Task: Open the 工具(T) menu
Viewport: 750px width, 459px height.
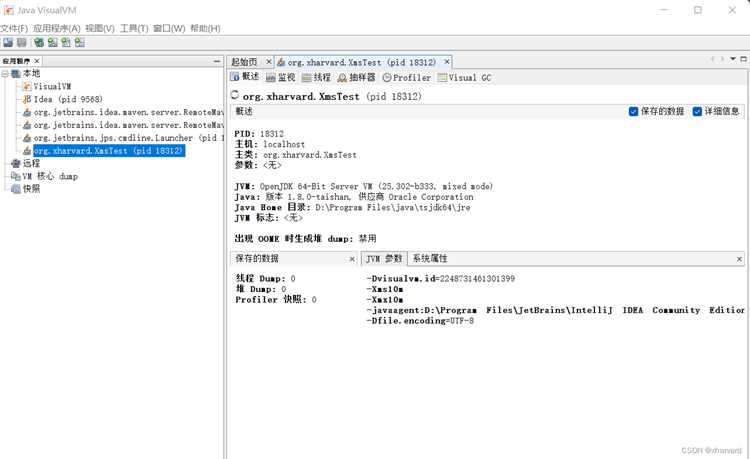Action: click(x=134, y=29)
